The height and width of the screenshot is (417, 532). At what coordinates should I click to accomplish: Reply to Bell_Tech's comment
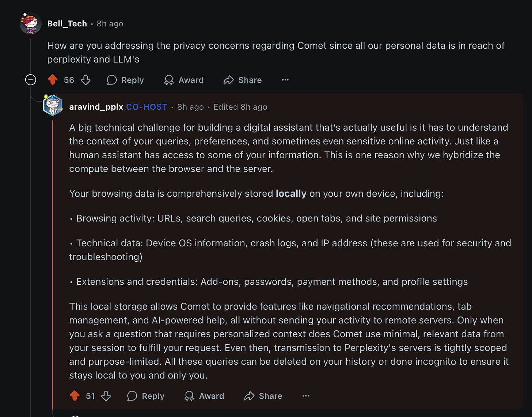(125, 80)
